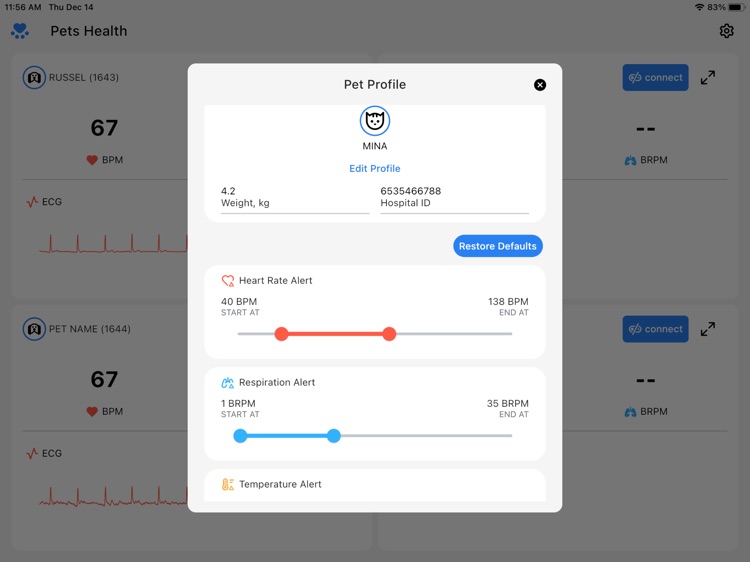
Task: Click the ECG waveform in PET NAME card
Action: [113, 496]
